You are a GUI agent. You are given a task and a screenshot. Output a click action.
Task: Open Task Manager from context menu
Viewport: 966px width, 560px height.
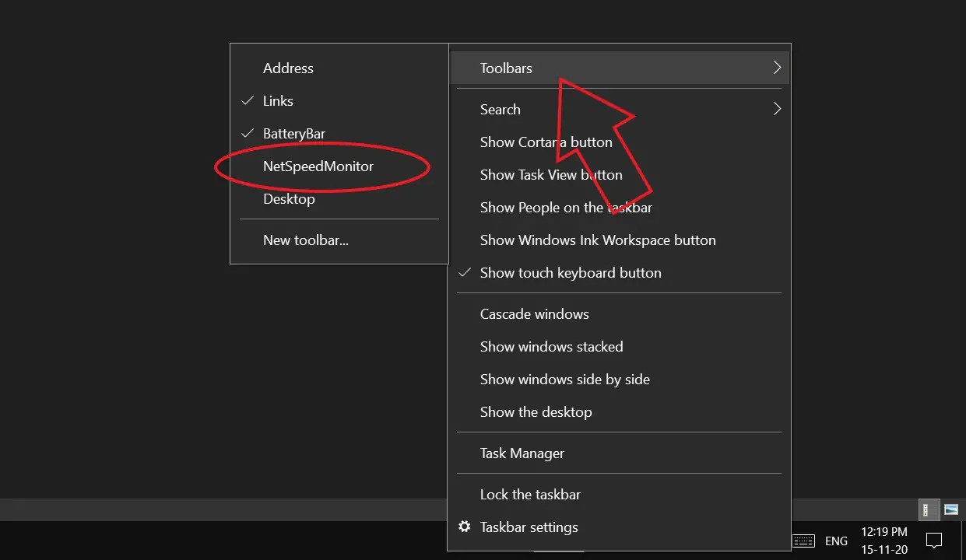(x=619, y=453)
